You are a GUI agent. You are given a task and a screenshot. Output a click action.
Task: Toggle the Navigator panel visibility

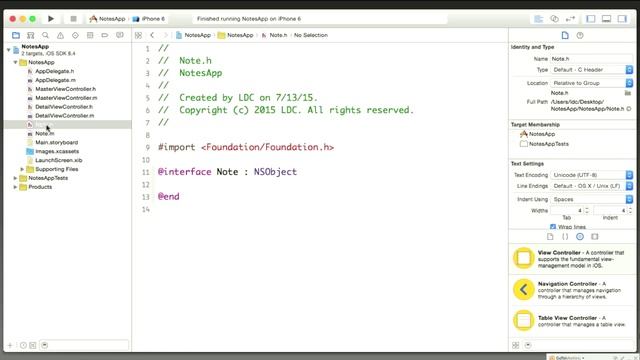(x=591, y=19)
